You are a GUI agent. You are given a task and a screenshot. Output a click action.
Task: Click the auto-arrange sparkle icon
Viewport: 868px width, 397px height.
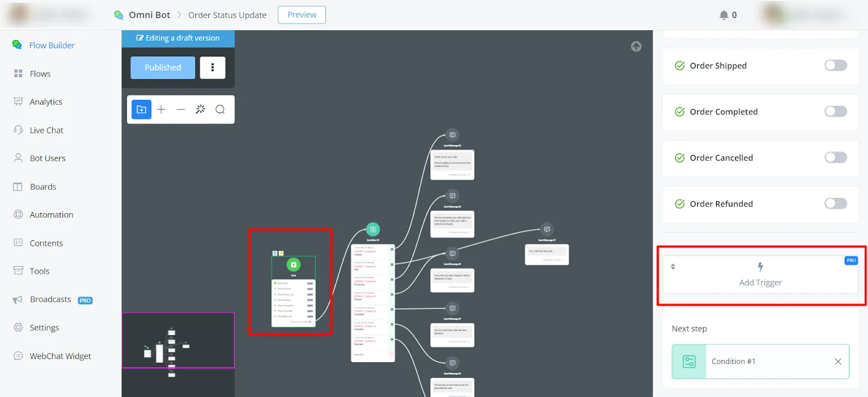[x=200, y=109]
